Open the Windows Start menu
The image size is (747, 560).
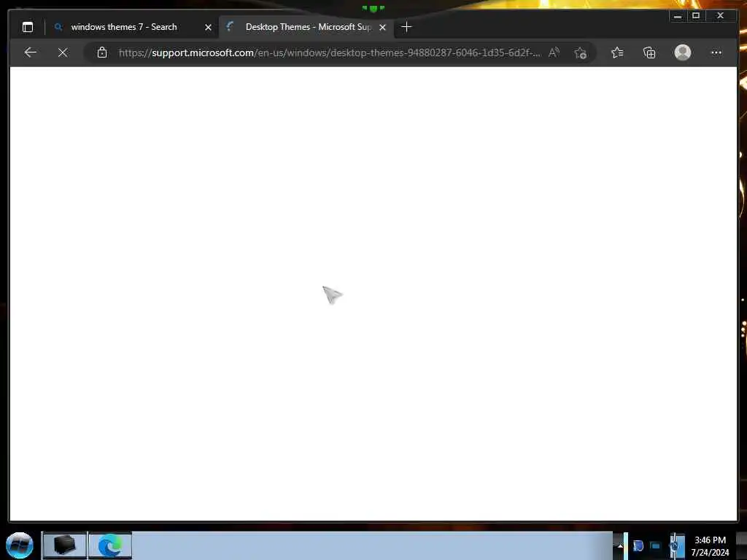[20, 545]
